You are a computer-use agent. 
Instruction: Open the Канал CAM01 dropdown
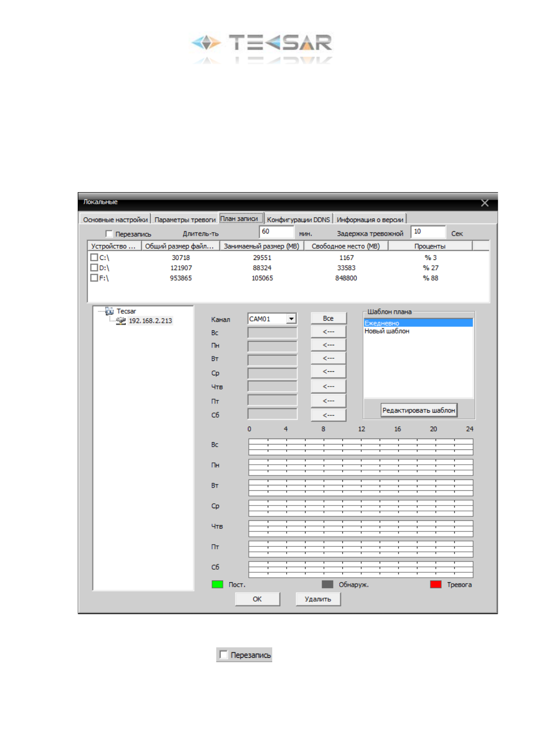[291, 319]
